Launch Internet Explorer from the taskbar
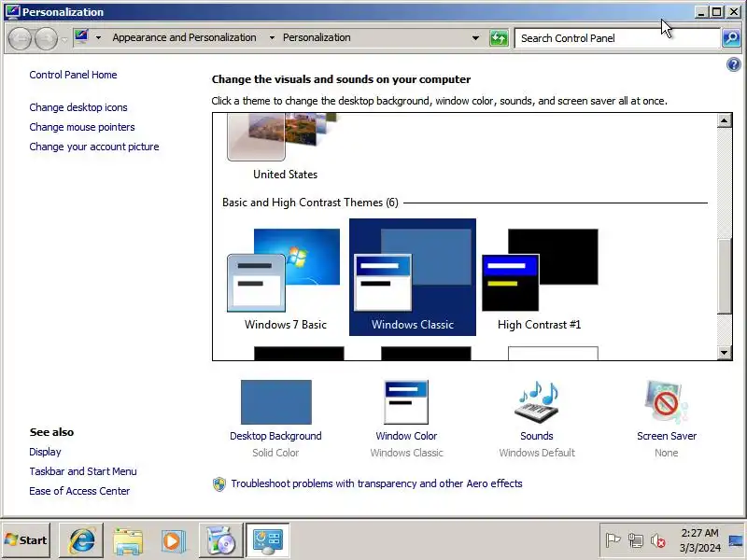The width and height of the screenshot is (747, 560). (81, 540)
